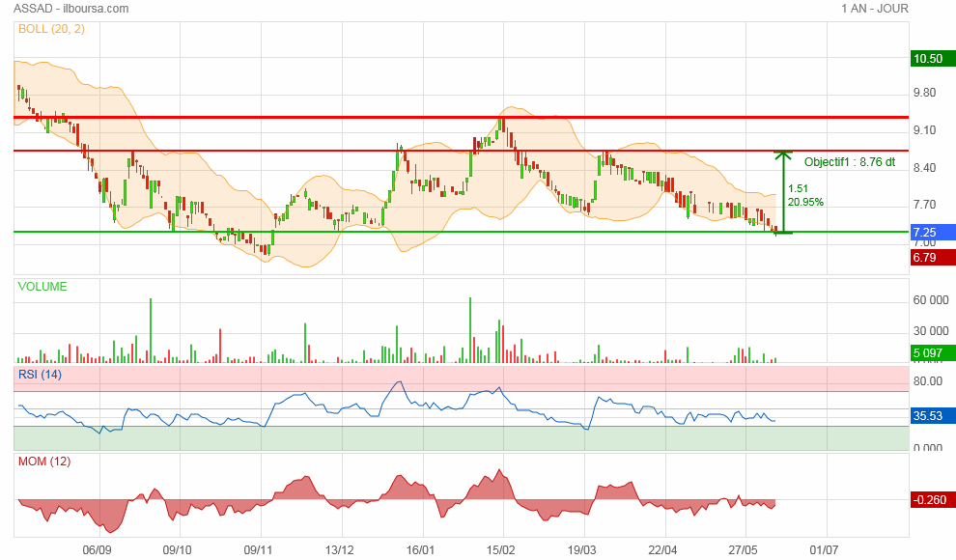This screenshot has height=560, width=956.
Task: Click the green 5 097 volume tag
Action: (933, 352)
